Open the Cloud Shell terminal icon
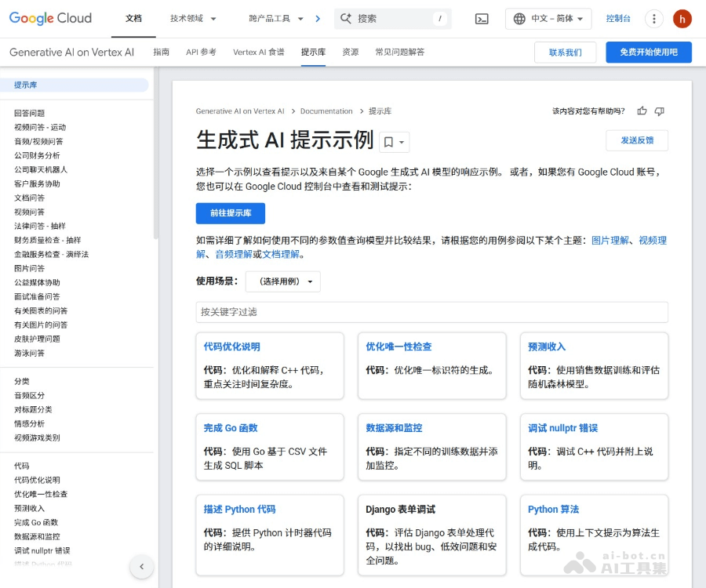 coord(482,18)
